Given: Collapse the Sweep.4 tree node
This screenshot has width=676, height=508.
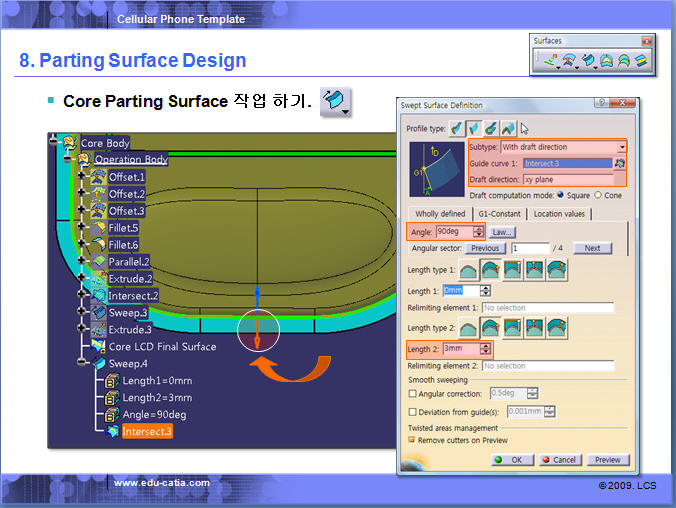Looking at the screenshot, I should pyautogui.click(x=83, y=363).
